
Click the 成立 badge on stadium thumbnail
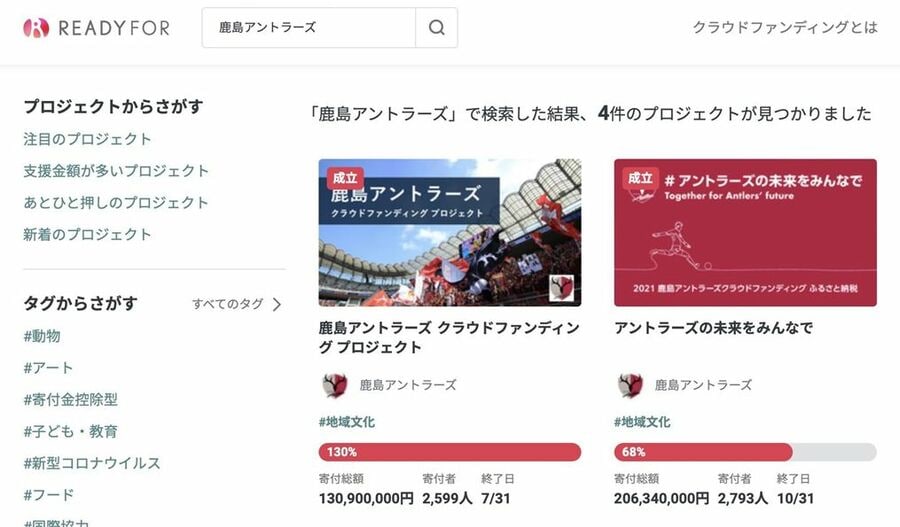[345, 178]
